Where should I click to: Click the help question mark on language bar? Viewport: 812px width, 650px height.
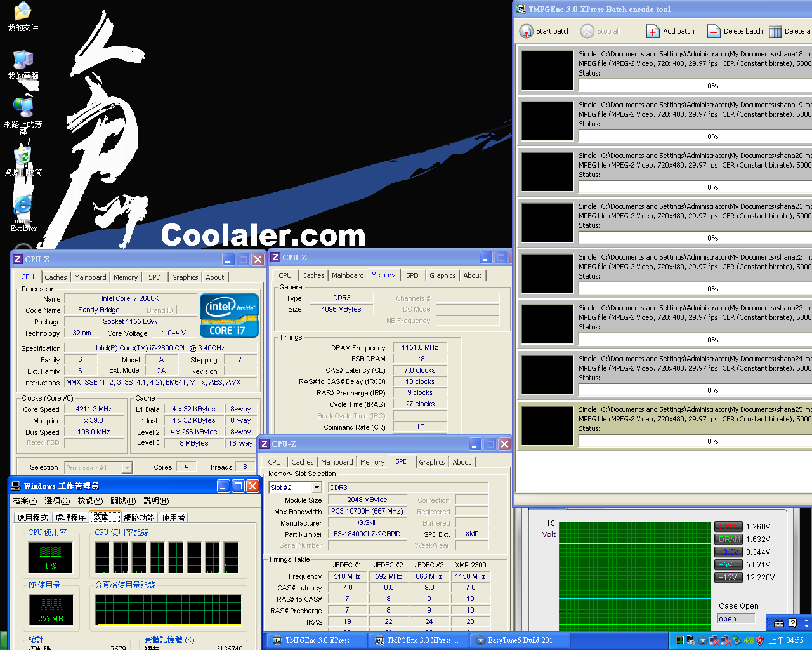coord(792,623)
